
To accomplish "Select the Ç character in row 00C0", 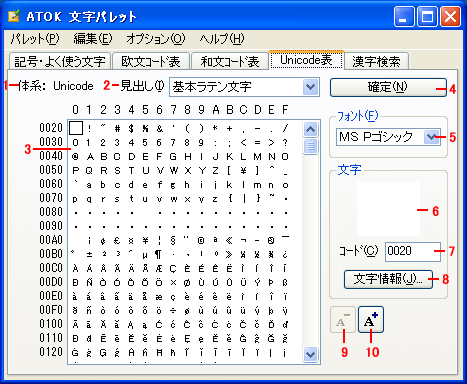I will [x=173, y=268].
